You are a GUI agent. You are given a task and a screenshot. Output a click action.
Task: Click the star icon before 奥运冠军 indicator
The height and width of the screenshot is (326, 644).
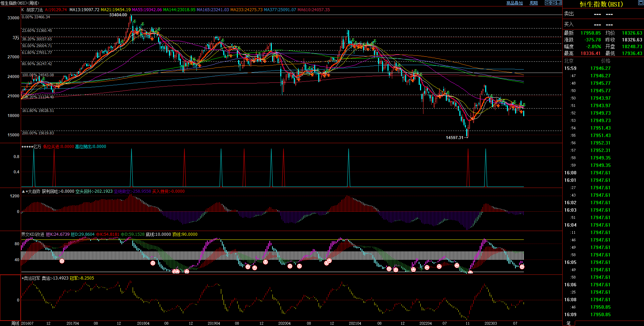[x=23, y=278]
